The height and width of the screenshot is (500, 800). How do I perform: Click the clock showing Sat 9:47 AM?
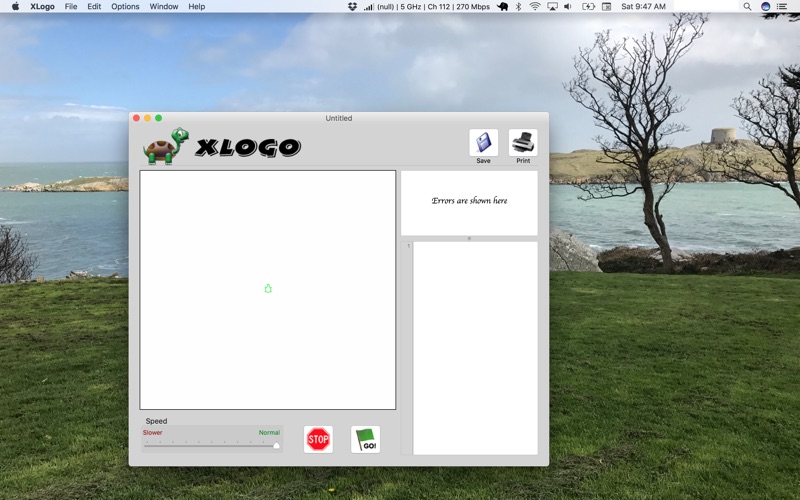(x=643, y=7)
